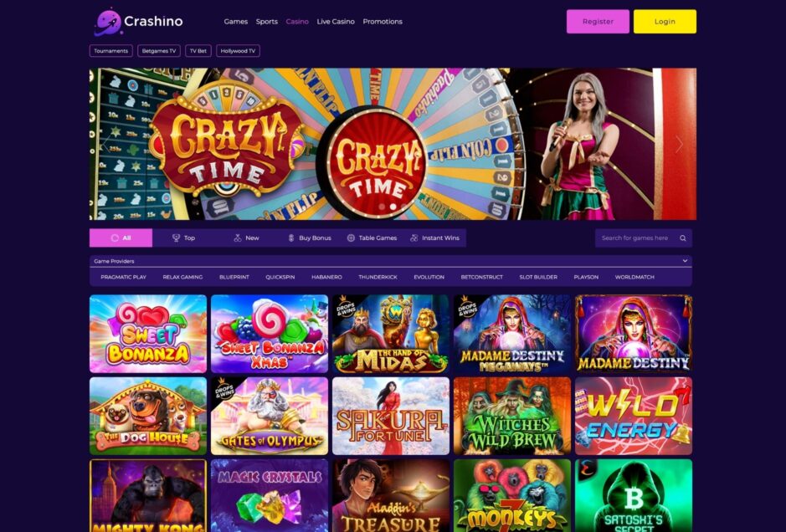
Task: Open the Tournaments link
Action: pyautogui.click(x=110, y=50)
